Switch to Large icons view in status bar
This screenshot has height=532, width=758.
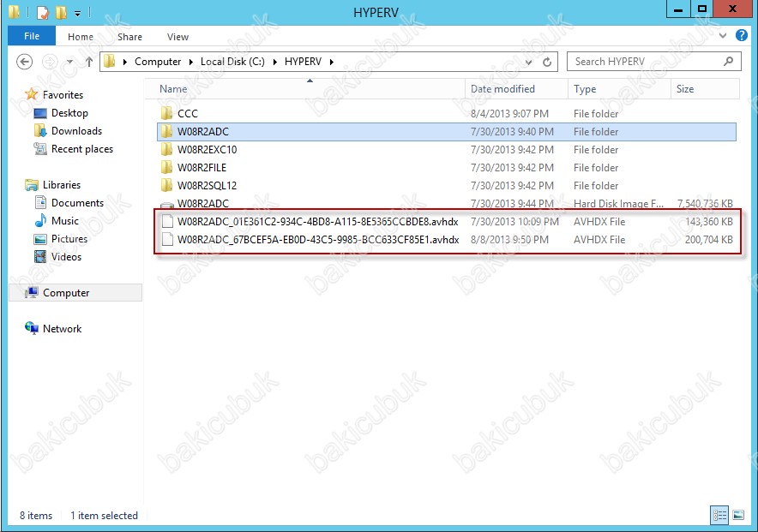738,515
